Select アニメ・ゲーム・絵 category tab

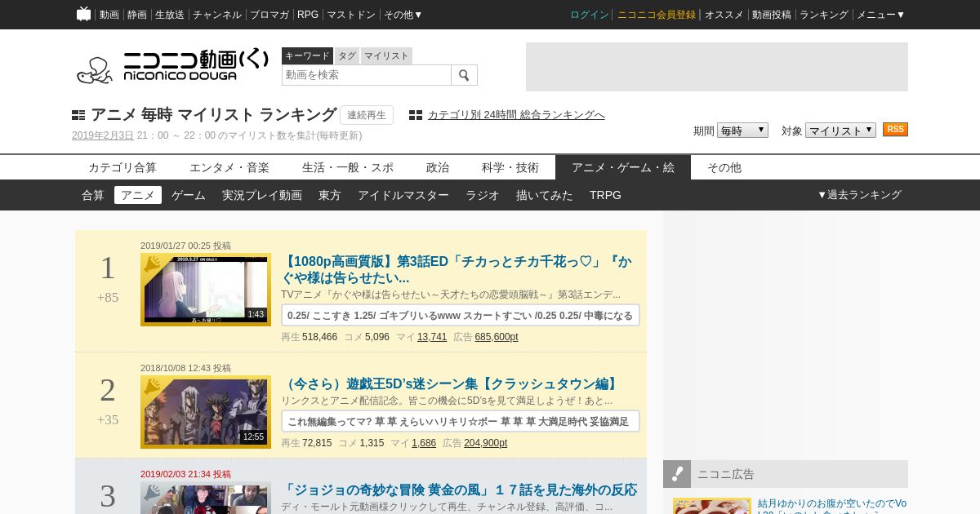pos(623,167)
